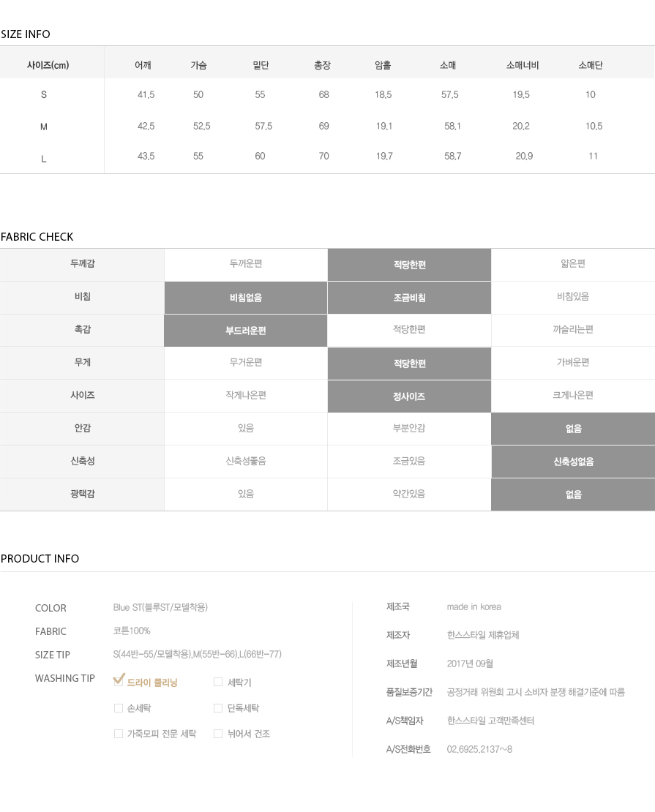The image size is (655, 812).
Task: Click the COLOR label
Action: [x=50, y=608]
